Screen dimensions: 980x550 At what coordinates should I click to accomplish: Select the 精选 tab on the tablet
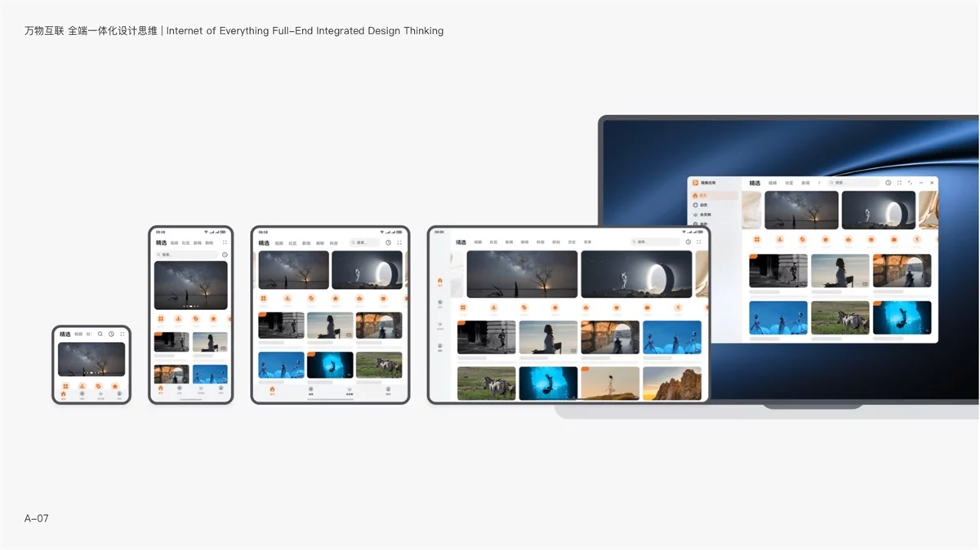point(461,242)
